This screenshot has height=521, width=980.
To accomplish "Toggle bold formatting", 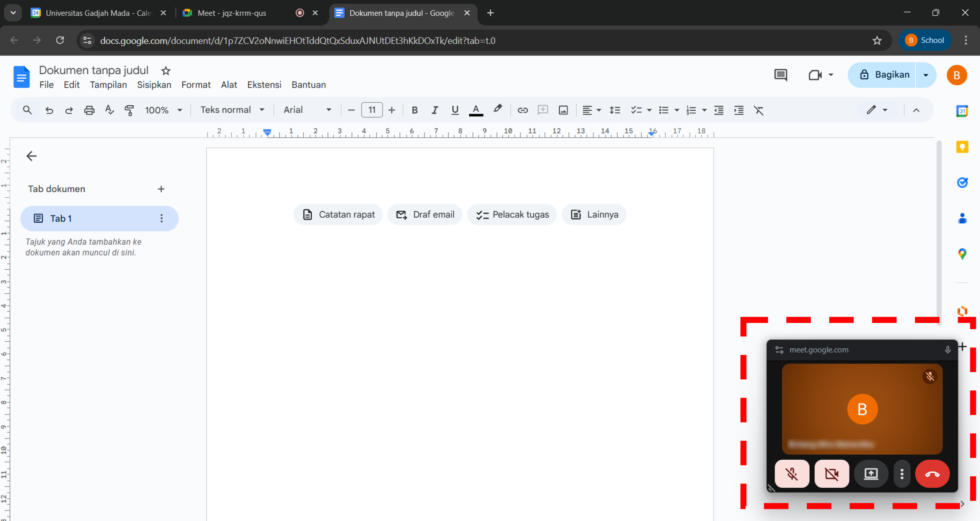I will pyautogui.click(x=414, y=110).
